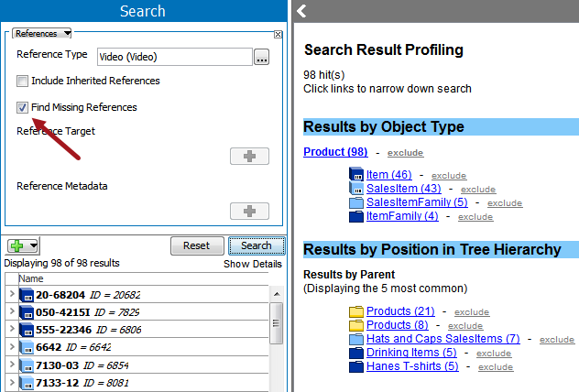Add a Reference Target with plus button
The width and height of the screenshot is (579, 392).
point(249,156)
